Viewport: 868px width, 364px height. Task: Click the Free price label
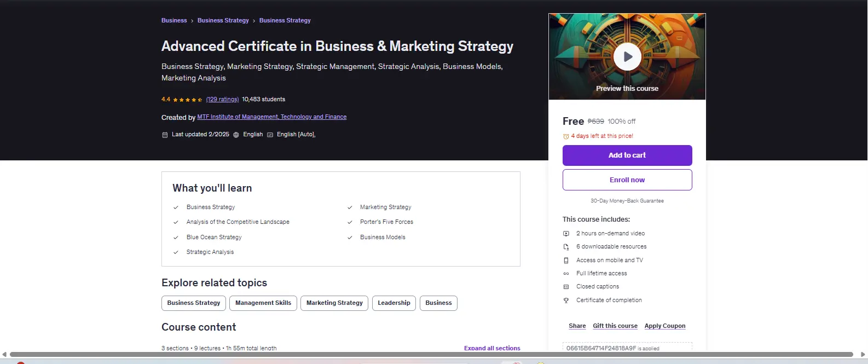coord(573,122)
